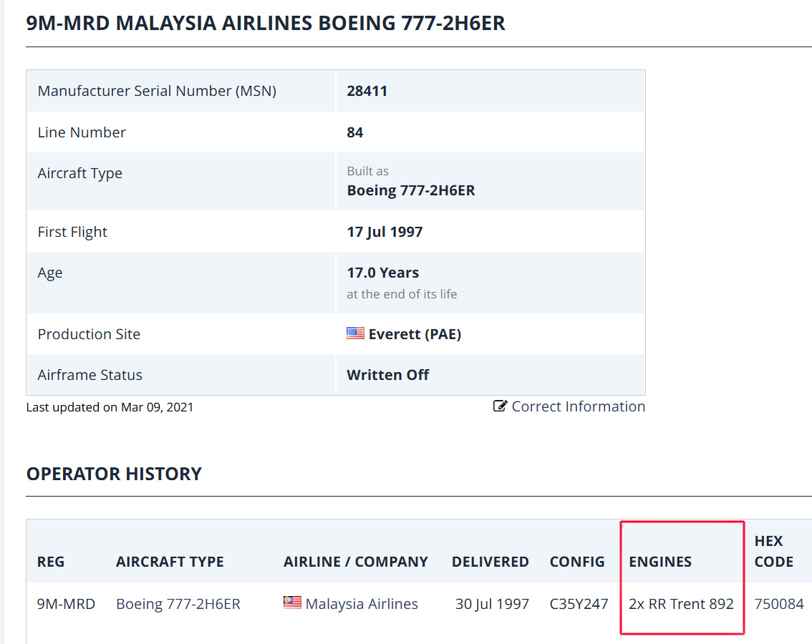
Task: Click the Correct Information edit icon
Action: click(500, 406)
